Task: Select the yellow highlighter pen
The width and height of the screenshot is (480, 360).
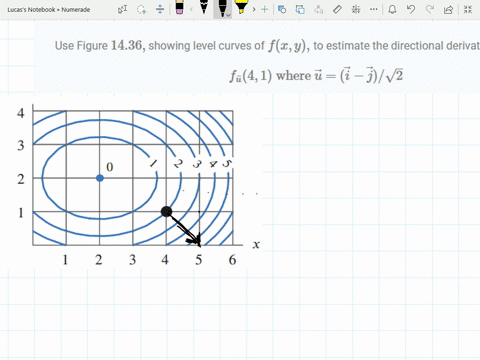Action: [241, 7]
